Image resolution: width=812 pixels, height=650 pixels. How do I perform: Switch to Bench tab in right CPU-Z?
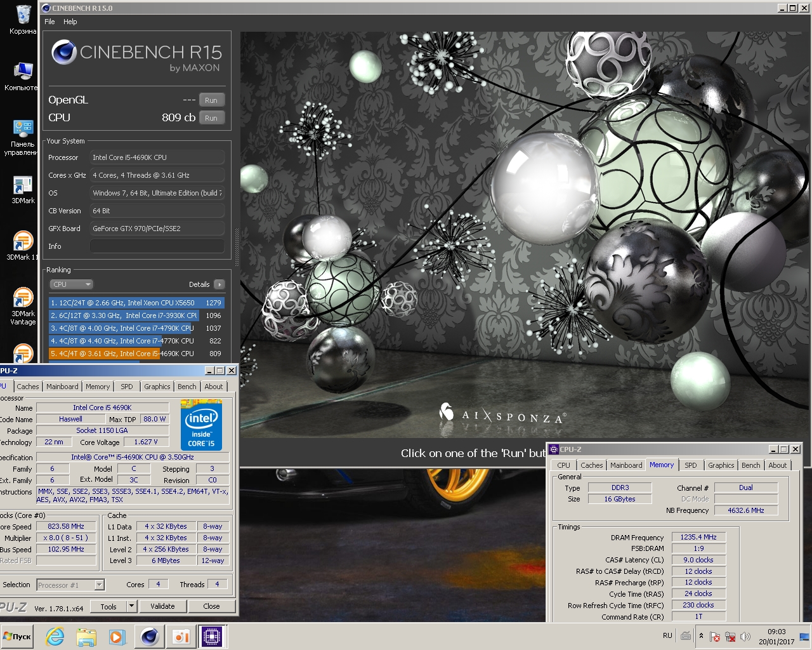coord(751,465)
